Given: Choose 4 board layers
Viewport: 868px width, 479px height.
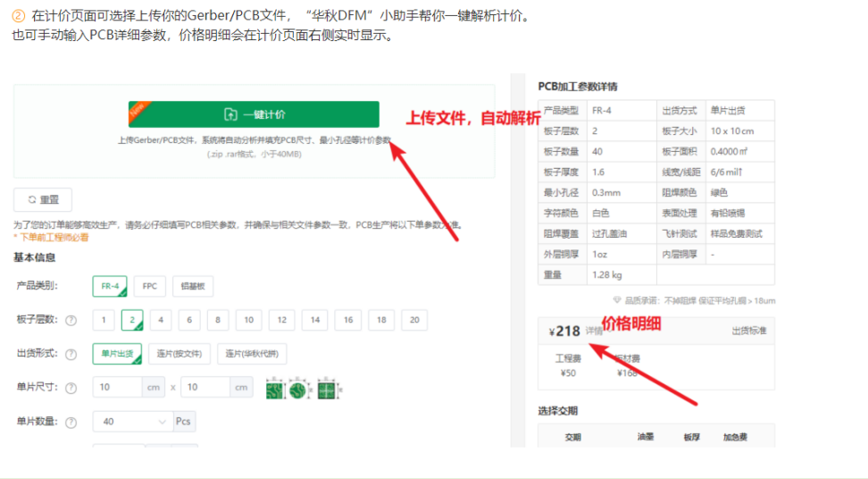Looking at the screenshot, I should tap(161, 320).
